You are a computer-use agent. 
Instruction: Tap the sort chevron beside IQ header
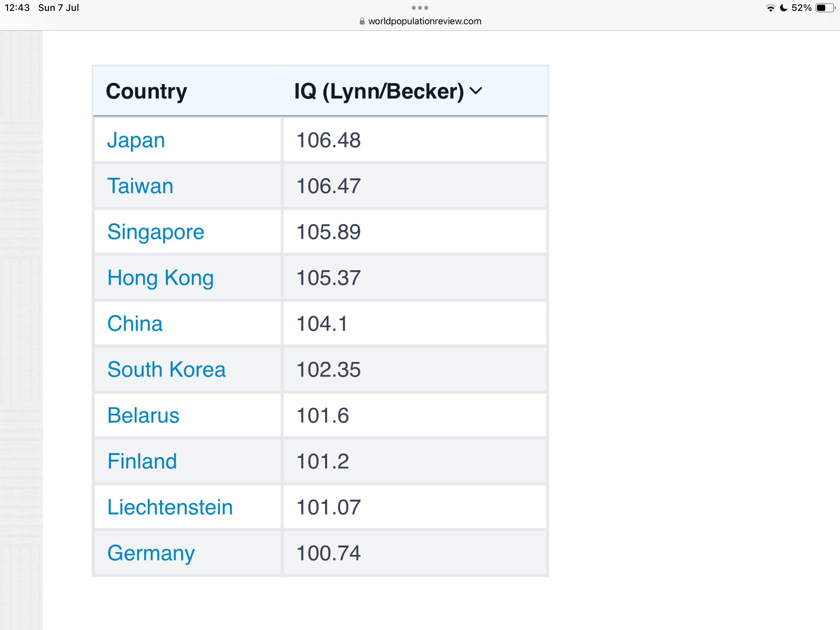pos(476,91)
